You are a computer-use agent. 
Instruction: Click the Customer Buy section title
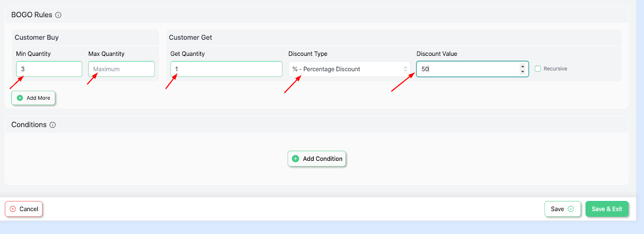coord(37,37)
